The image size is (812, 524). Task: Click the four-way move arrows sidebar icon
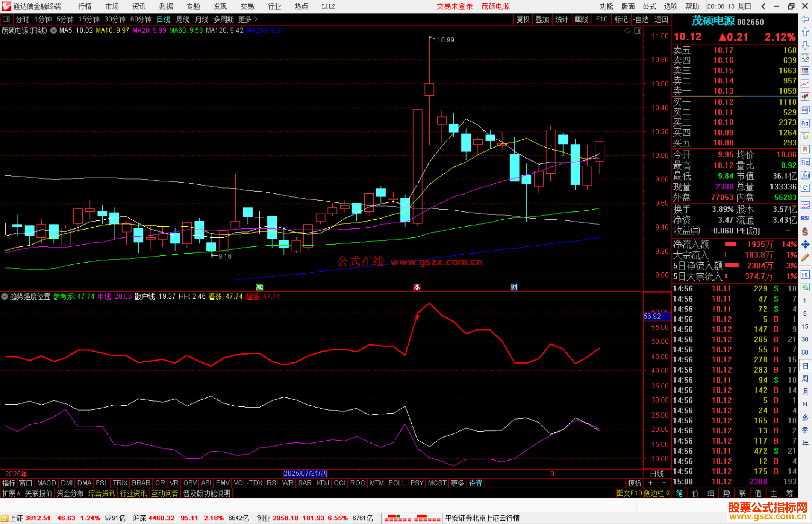coord(805,245)
